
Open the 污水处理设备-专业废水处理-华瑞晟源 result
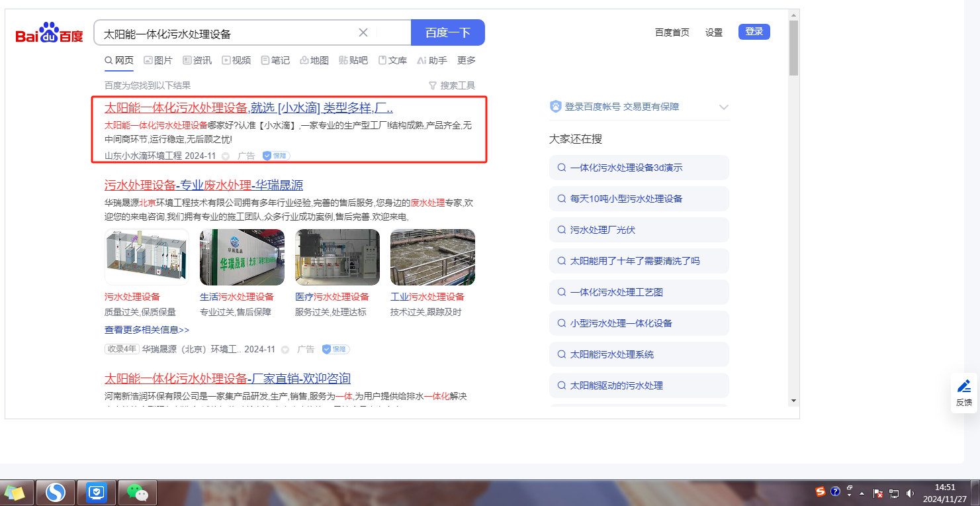pos(204,185)
